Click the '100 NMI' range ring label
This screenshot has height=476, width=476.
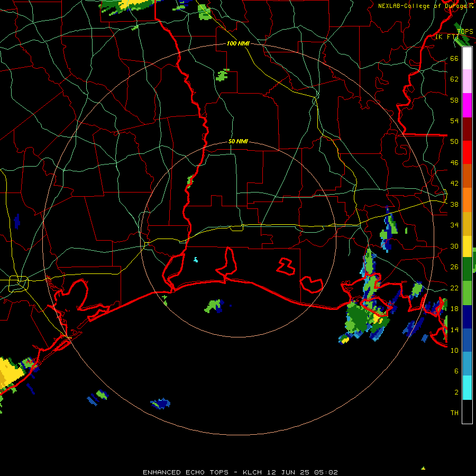pyautogui.click(x=238, y=44)
